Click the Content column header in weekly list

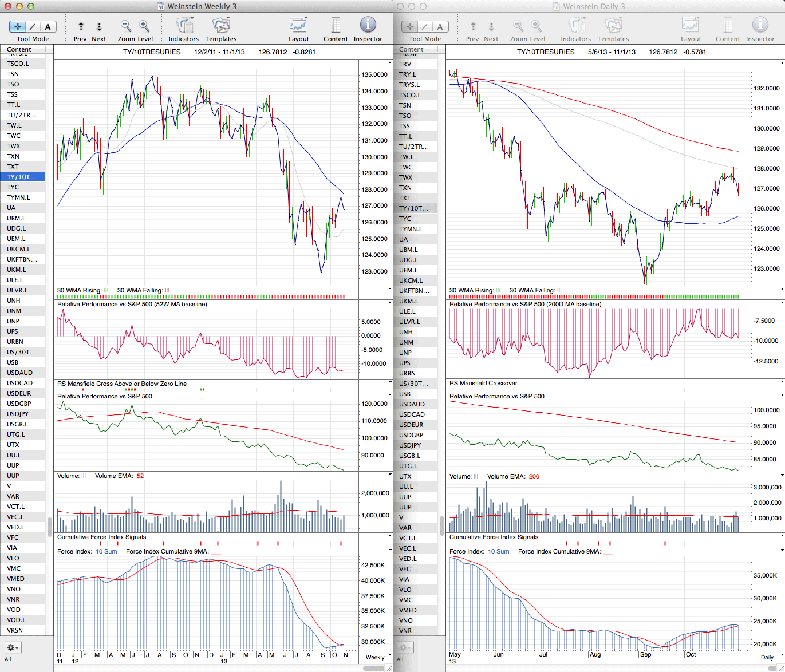coord(19,50)
